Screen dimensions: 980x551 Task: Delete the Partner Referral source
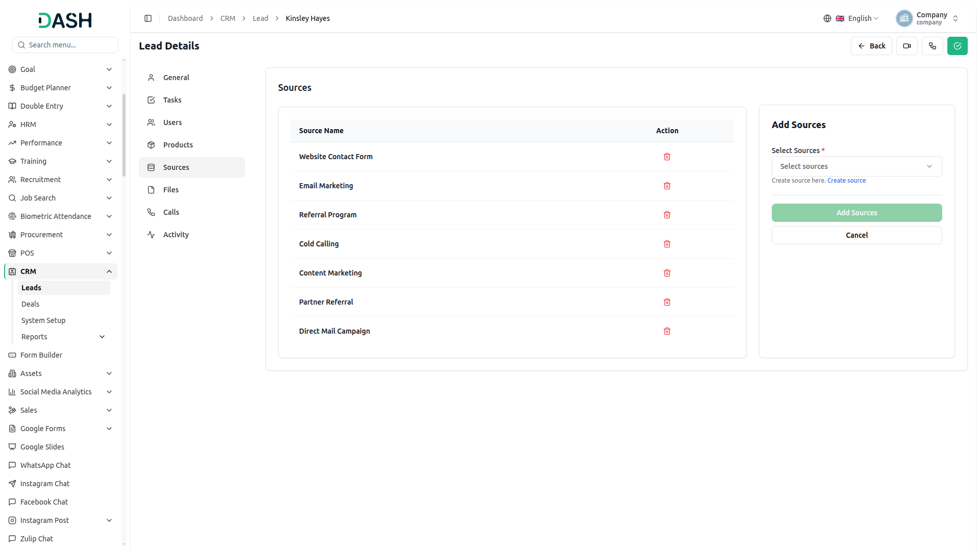pyautogui.click(x=667, y=302)
